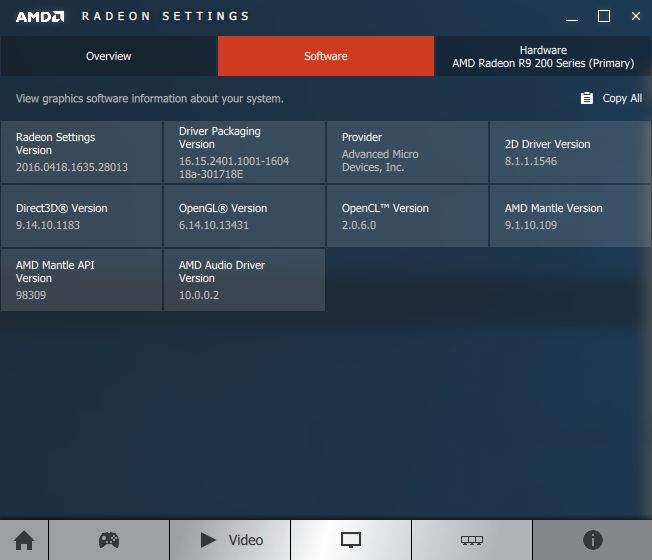
Task: Open the Display monitor section
Action: coord(351,540)
